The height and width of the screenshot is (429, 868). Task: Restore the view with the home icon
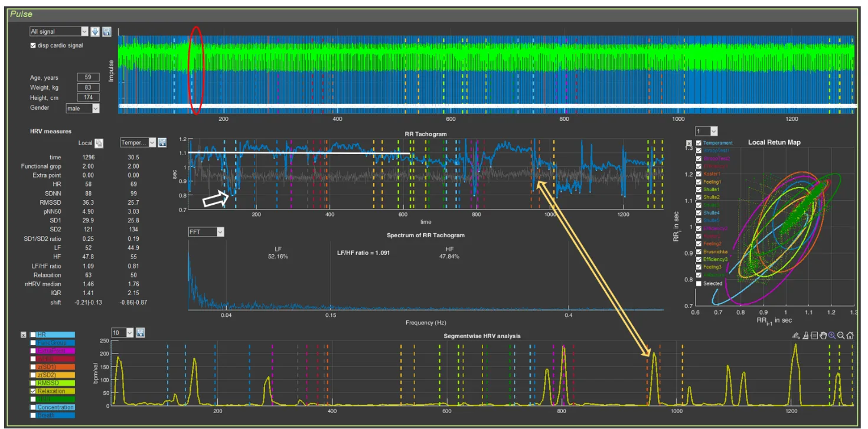click(x=850, y=335)
